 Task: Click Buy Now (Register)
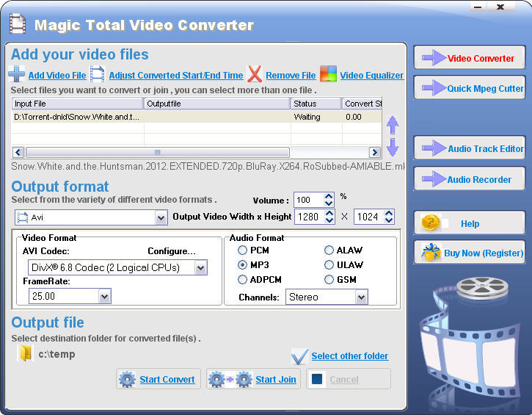pos(470,253)
